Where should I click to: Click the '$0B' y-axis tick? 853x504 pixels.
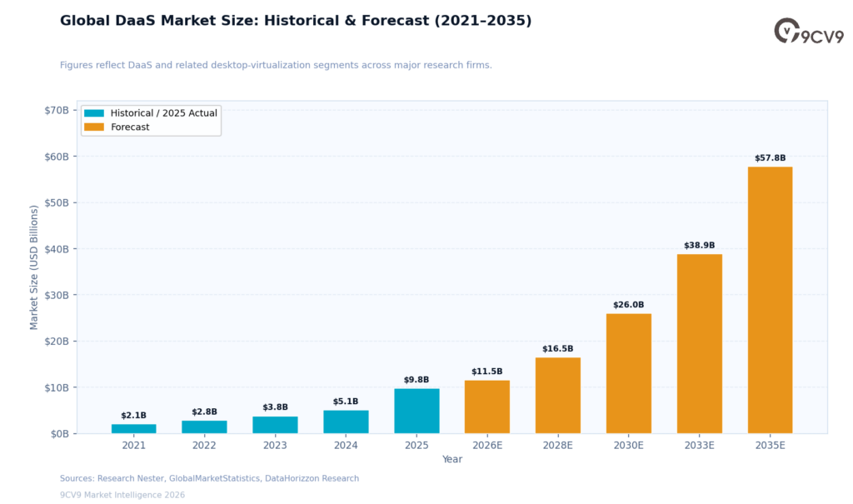tap(60, 434)
